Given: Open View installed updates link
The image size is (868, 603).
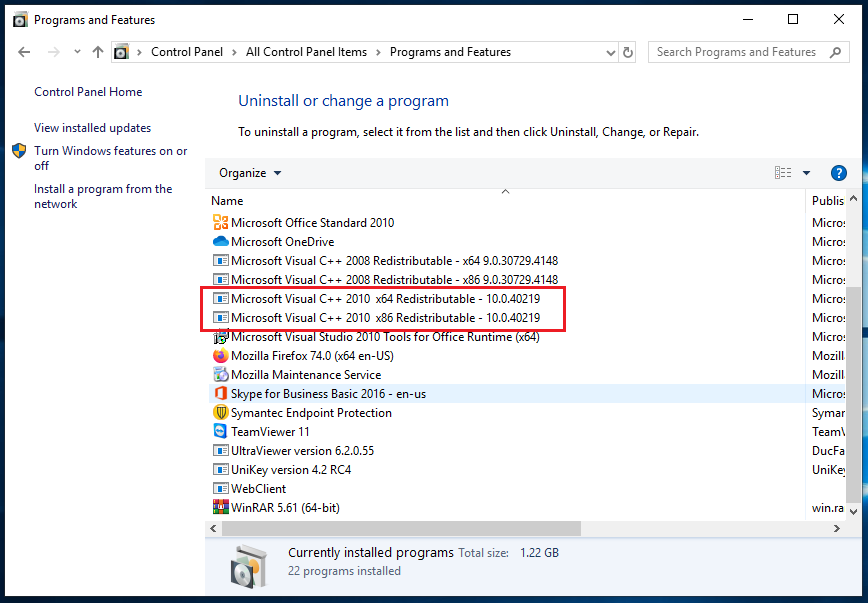Looking at the screenshot, I should [x=92, y=128].
